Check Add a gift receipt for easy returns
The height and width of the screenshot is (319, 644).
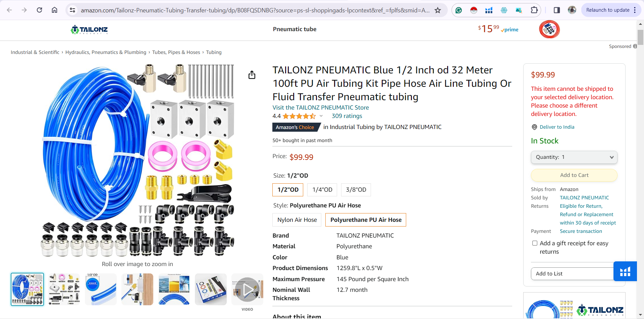[534, 243]
